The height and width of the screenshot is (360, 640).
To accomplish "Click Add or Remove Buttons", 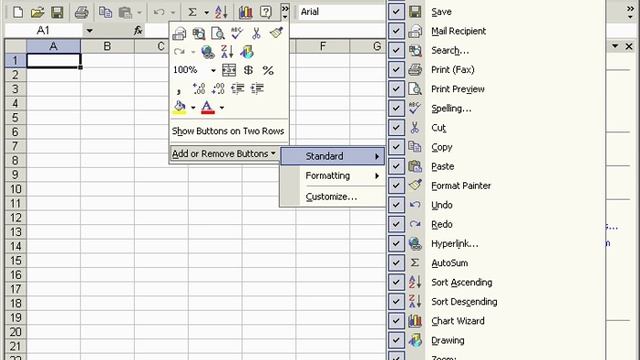I will point(224,154).
